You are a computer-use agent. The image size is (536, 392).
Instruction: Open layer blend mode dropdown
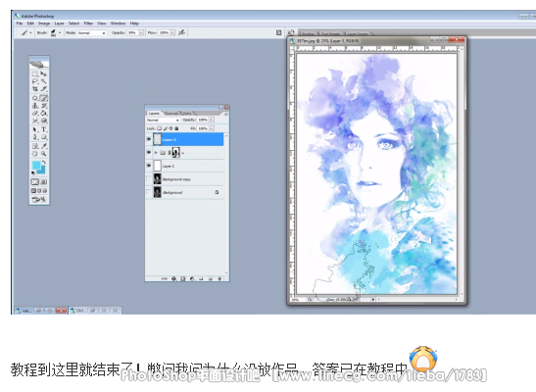163,120
